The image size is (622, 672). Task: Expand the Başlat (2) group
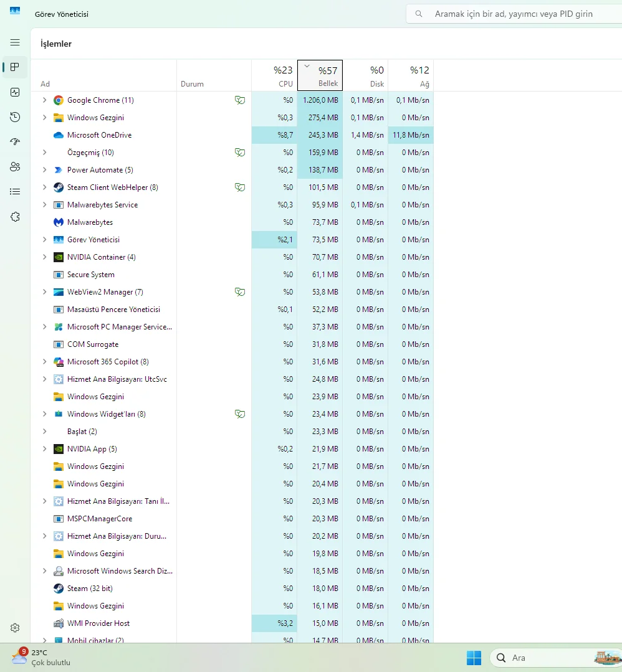(x=44, y=432)
